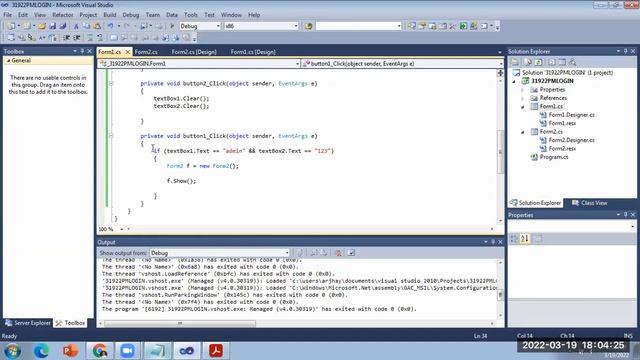Switch to Form1.cs [Design] tab
This screenshot has height=360, width=640.
click(253, 52)
